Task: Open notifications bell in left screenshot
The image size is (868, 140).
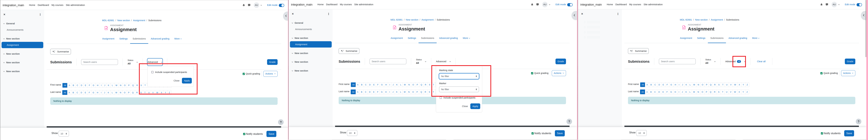Action: point(244,5)
